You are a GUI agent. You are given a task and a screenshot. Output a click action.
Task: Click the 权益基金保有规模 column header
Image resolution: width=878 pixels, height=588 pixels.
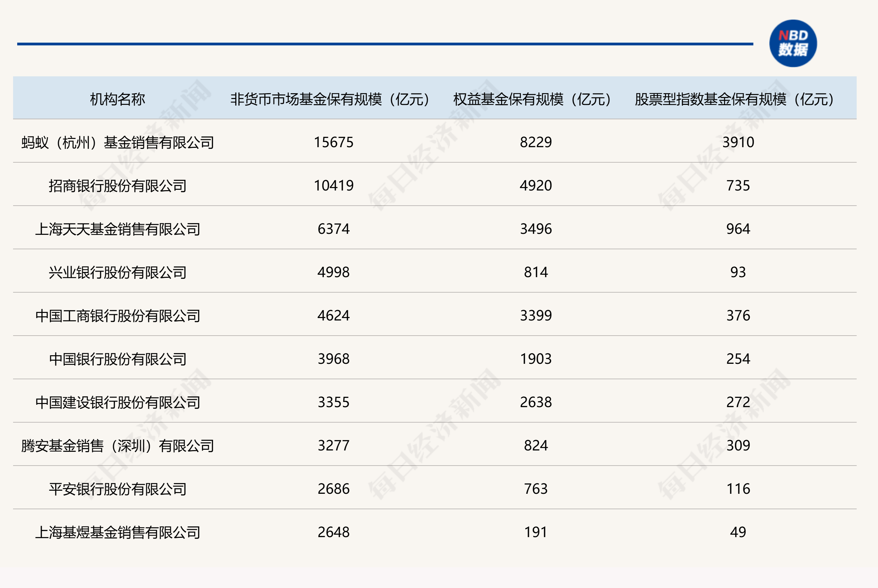pyautogui.click(x=533, y=99)
